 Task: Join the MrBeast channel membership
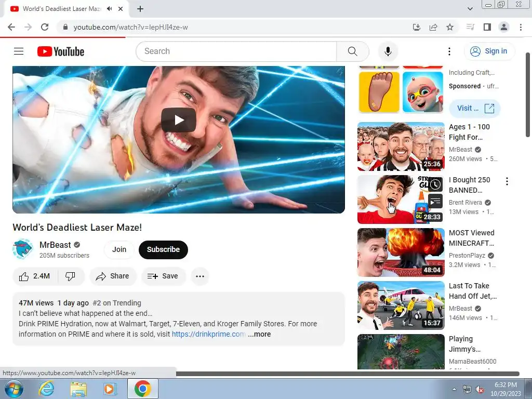click(119, 249)
